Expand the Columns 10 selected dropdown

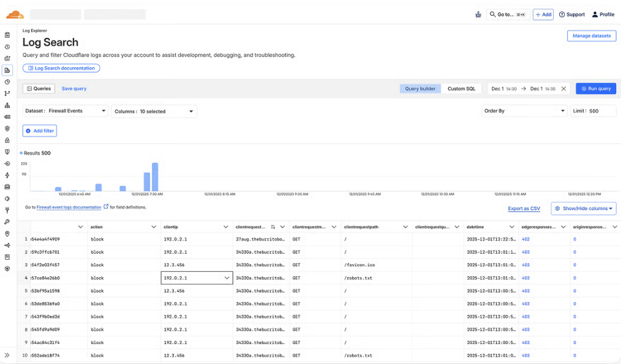tap(154, 111)
